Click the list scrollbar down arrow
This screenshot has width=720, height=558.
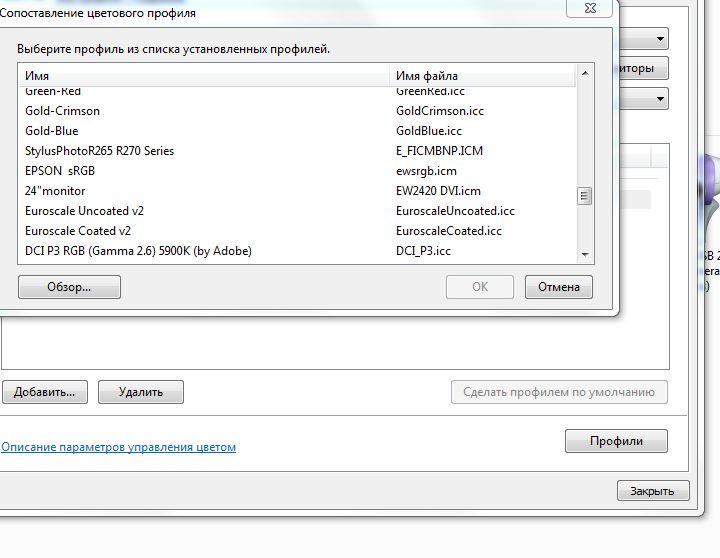click(x=585, y=254)
